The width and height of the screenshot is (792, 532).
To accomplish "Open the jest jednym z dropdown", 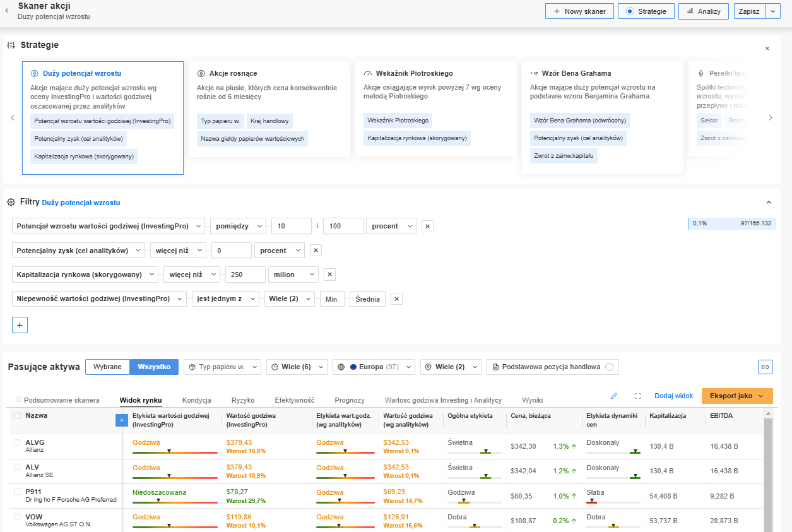I will point(225,299).
